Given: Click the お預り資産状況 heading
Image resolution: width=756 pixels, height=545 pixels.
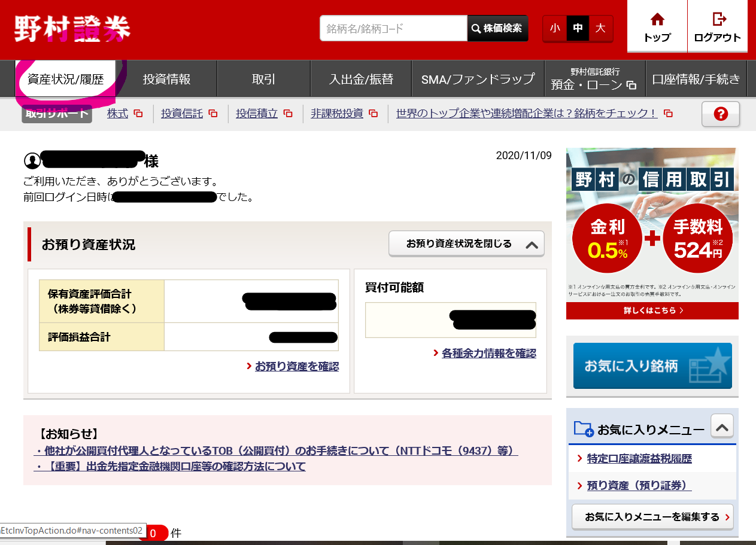Looking at the screenshot, I should [x=89, y=244].
